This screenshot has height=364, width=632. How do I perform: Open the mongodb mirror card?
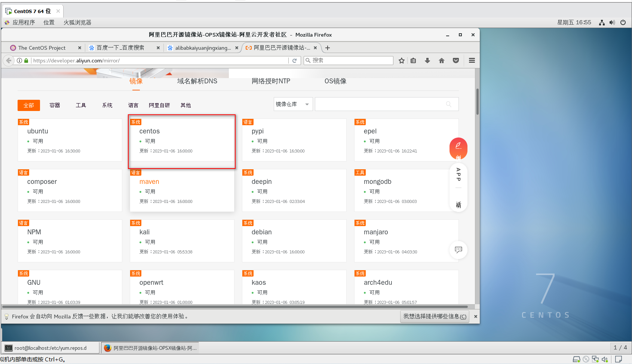(406, 191)
